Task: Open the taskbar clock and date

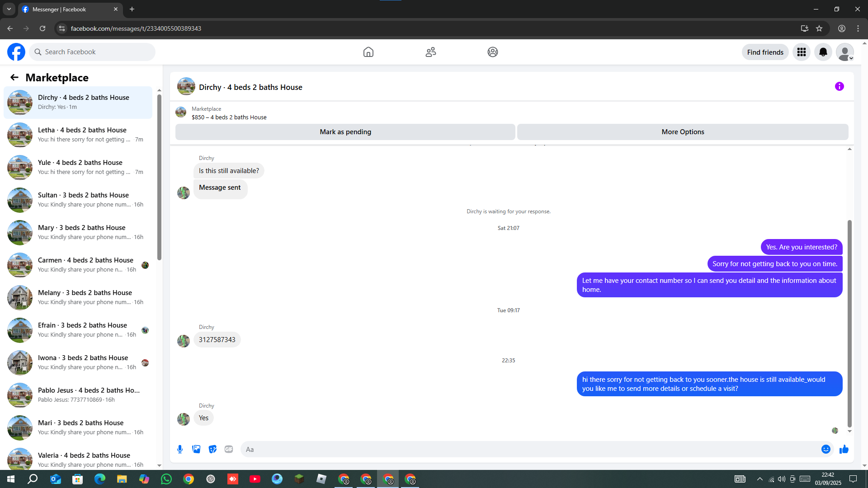Action: pos(828,479)
